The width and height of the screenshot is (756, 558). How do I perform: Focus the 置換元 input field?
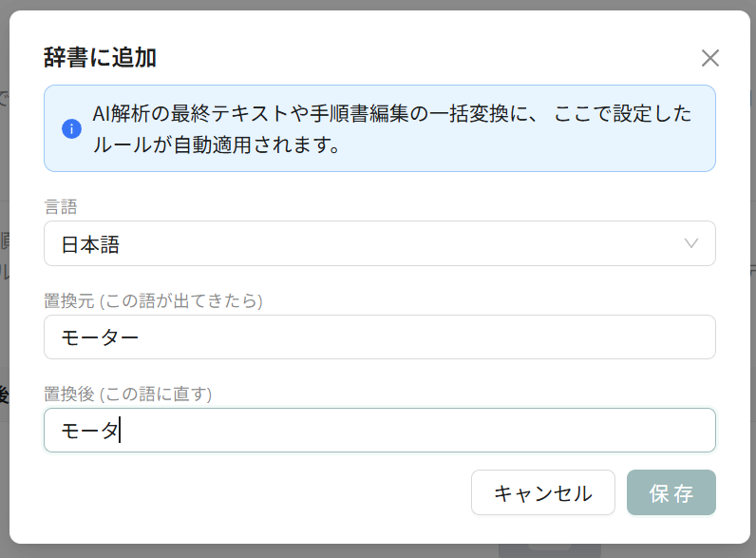pos(380,337)
